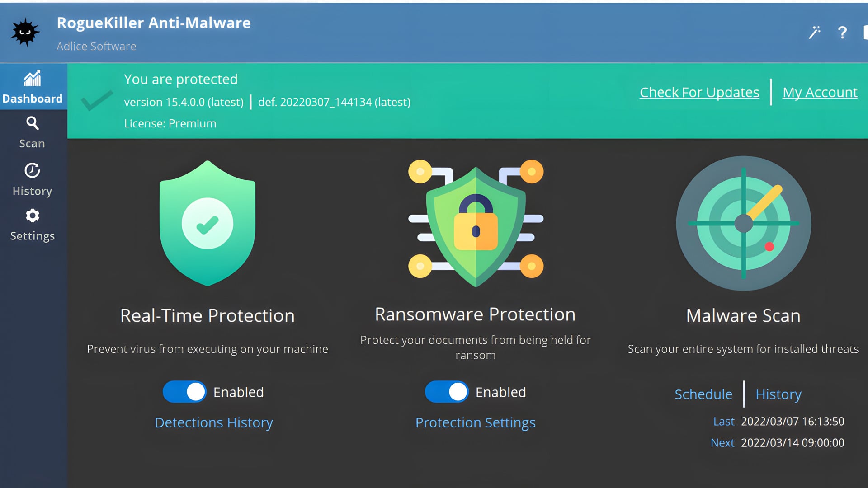
Task: Click the protected status checkmark icon
Action: (x=97, y=100)
